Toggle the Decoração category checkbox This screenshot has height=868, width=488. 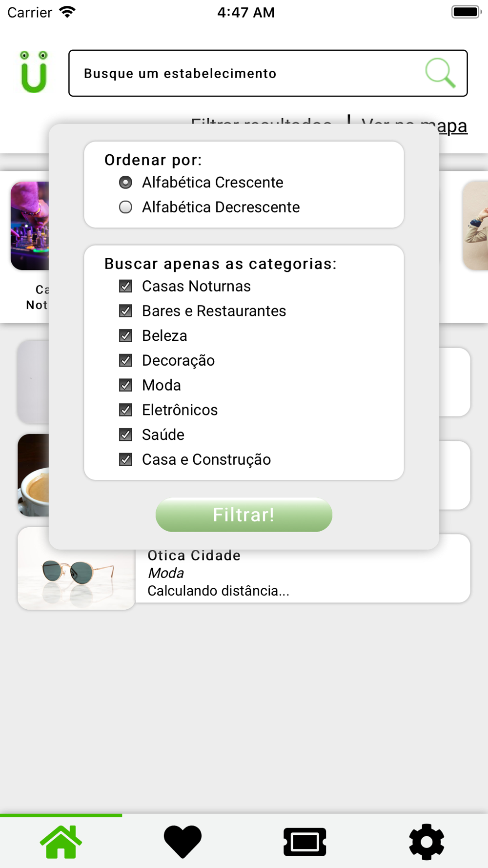[x=125, y=360]
